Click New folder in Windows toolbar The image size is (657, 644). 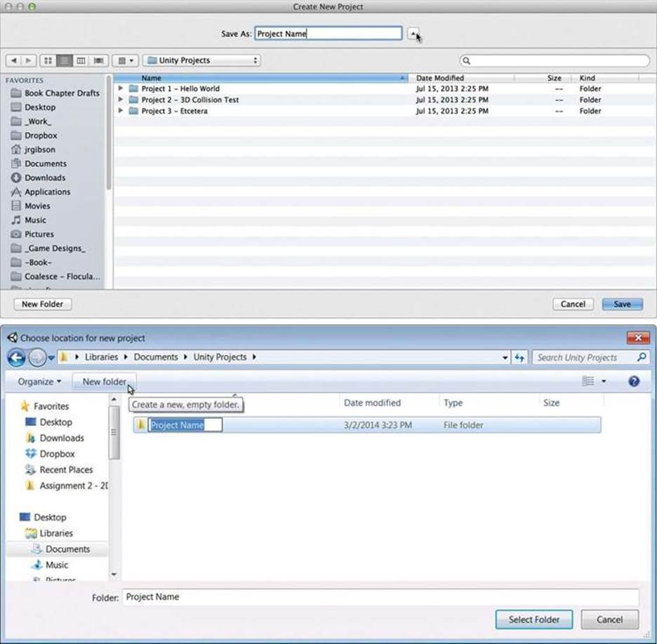tap(105, 382)
